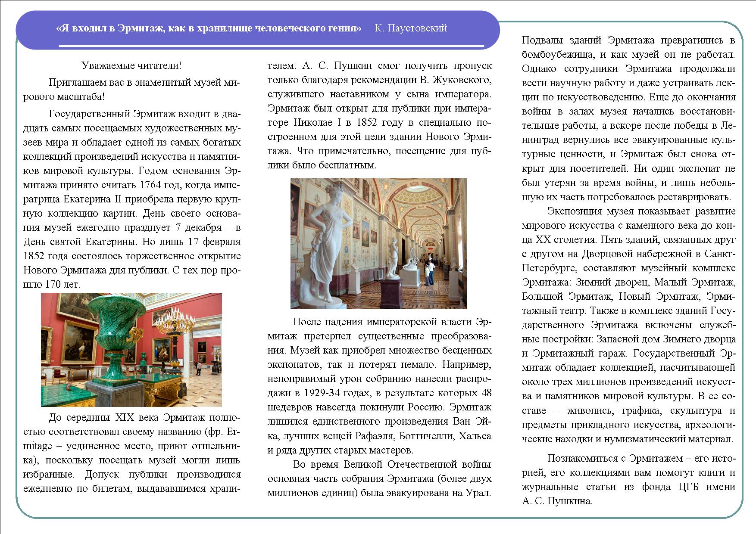Viewport: 756px width, 534px height.
Task: Click the malachite vase photo
Action: coord(131,350)
